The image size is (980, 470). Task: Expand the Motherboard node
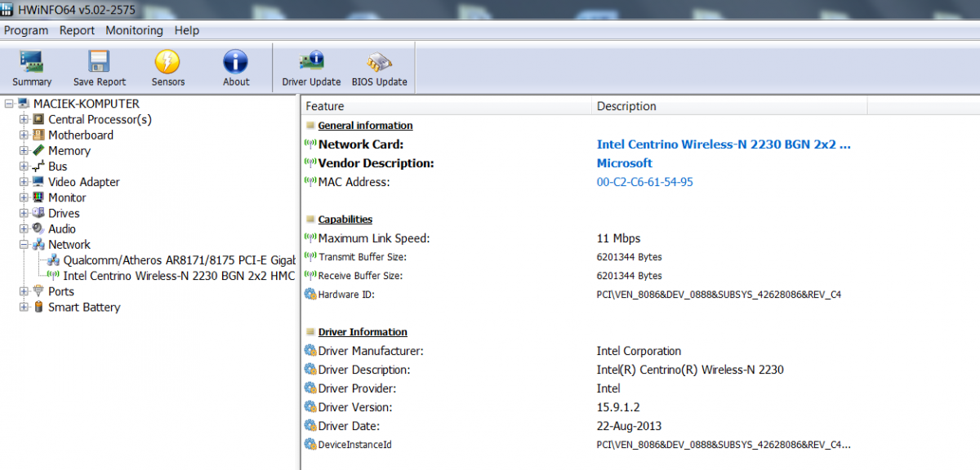24,135
